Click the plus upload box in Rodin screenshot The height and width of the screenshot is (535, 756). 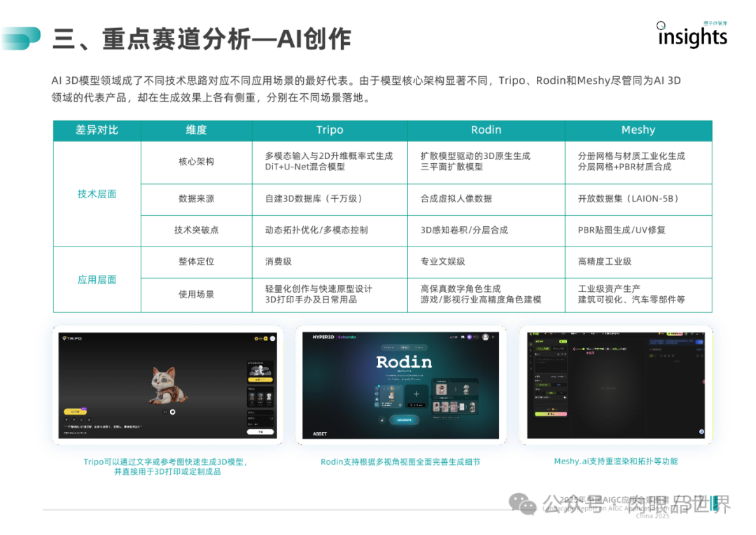pyautogui.click(x=416, y=395)
